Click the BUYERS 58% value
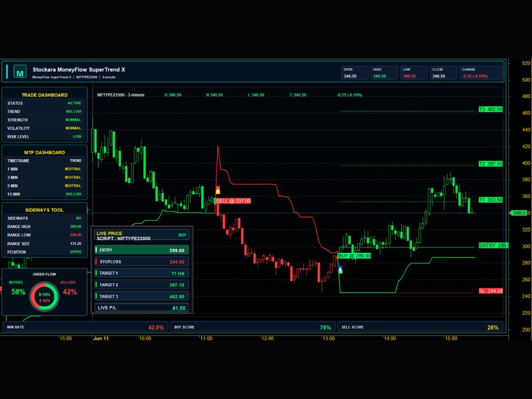The width and height of the screenshot is (532, 399). [x=18, y=292]
